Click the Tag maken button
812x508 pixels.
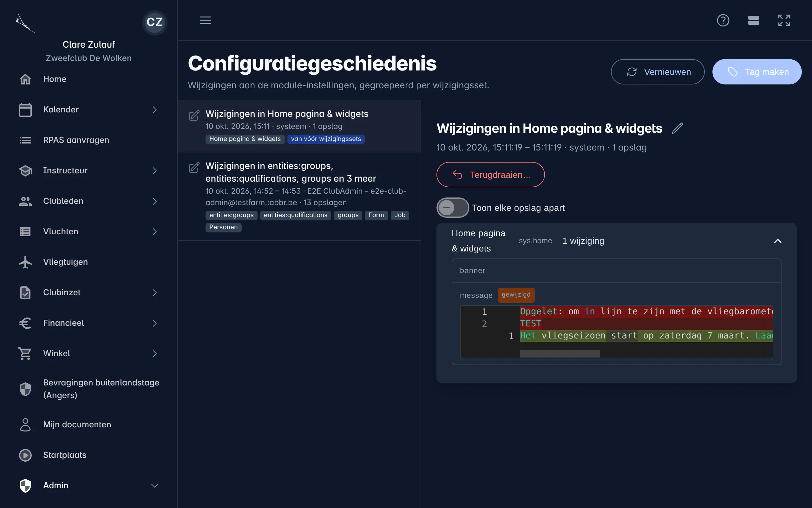757,72
